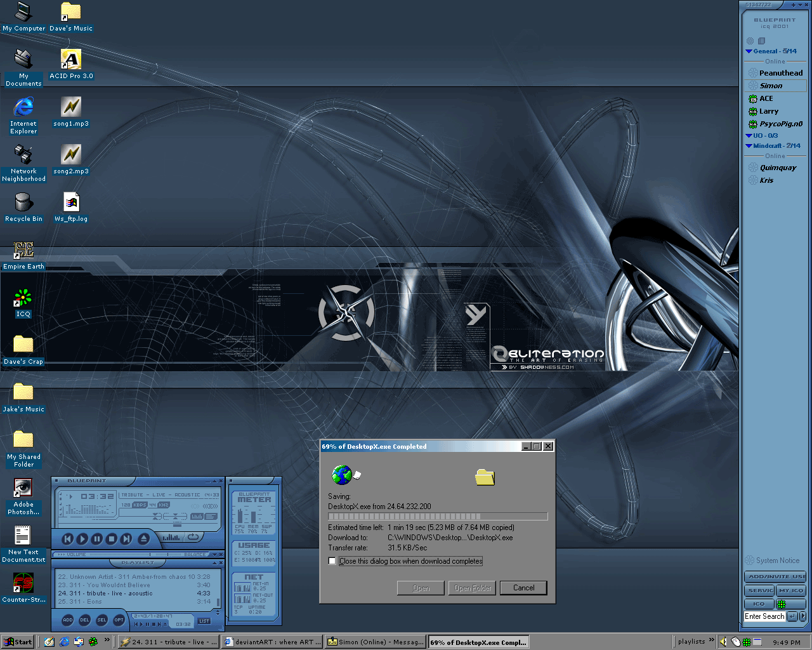The image size is (812, 650).
Task: Select playlist track 23 You Wouldnt Believe
Action: (x=134, y=585)
